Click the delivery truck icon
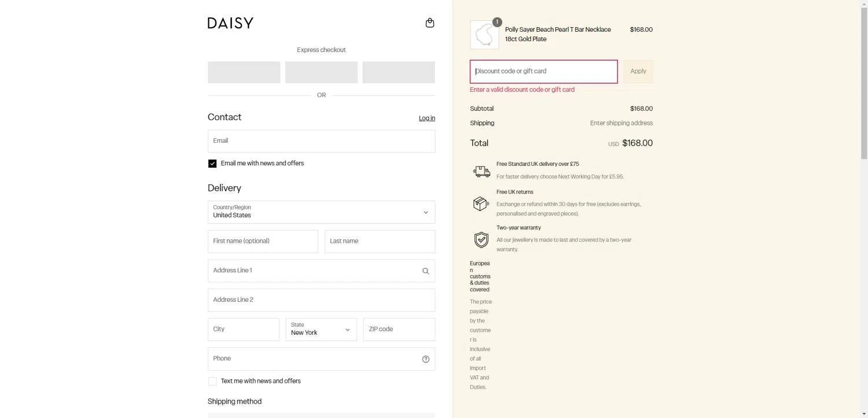 (481, 171)
